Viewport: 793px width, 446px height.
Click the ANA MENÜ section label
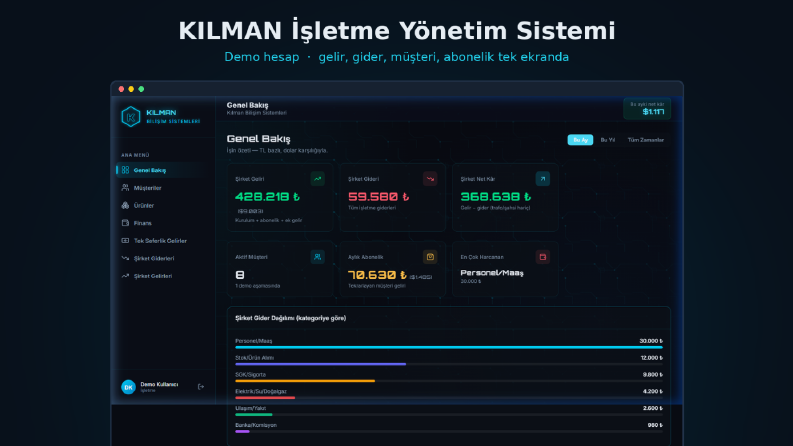coord(136,155)
